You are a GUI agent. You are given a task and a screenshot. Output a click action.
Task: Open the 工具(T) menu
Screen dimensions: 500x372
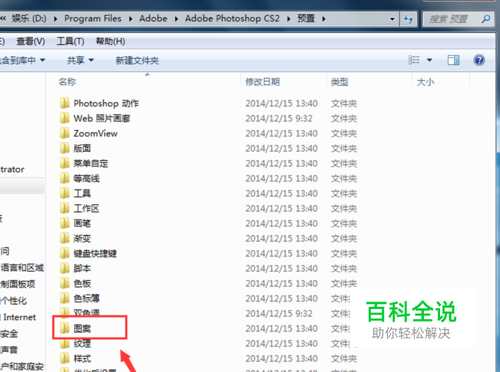[70, 41]
